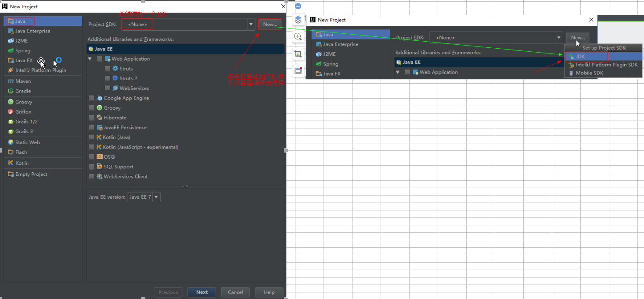Click the layers floating toolbar icon
Viewport: 644px width, 299px height.
coord(298,20)
